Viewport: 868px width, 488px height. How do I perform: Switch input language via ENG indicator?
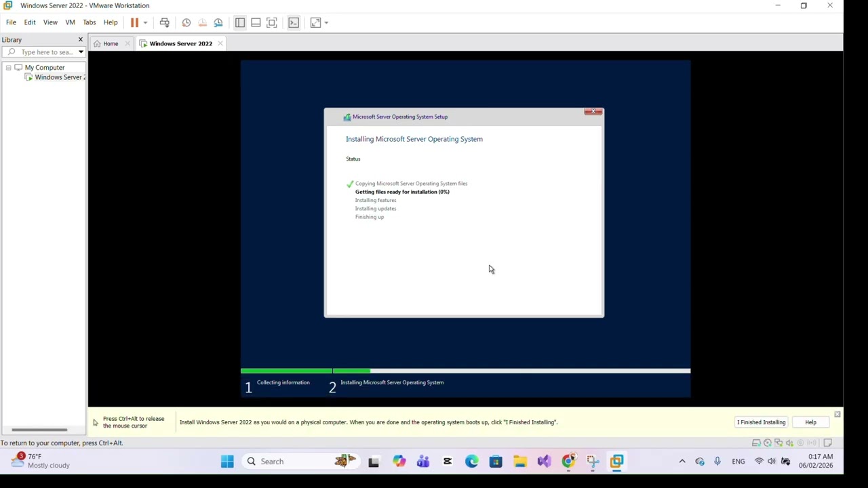(x=738, y=462)
